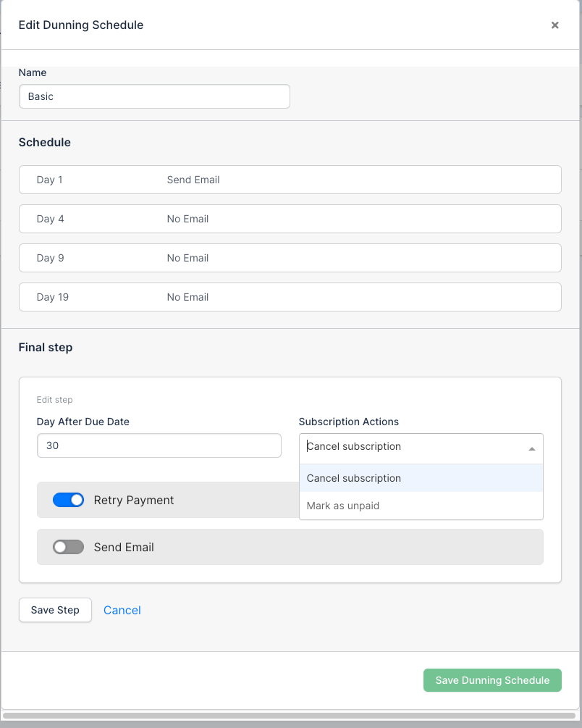Click the Retry Payment label text
The image size is (582, 728).
[134, 501]
